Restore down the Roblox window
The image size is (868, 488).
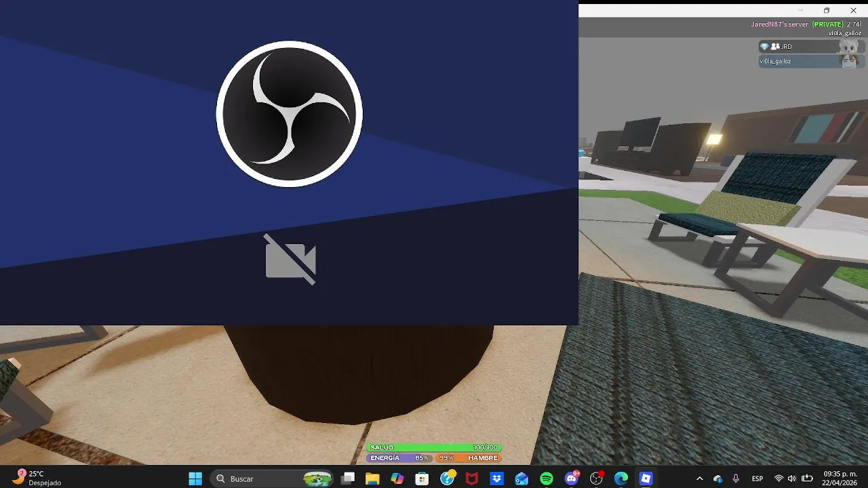pyautogui.click(x=827, y=10)
